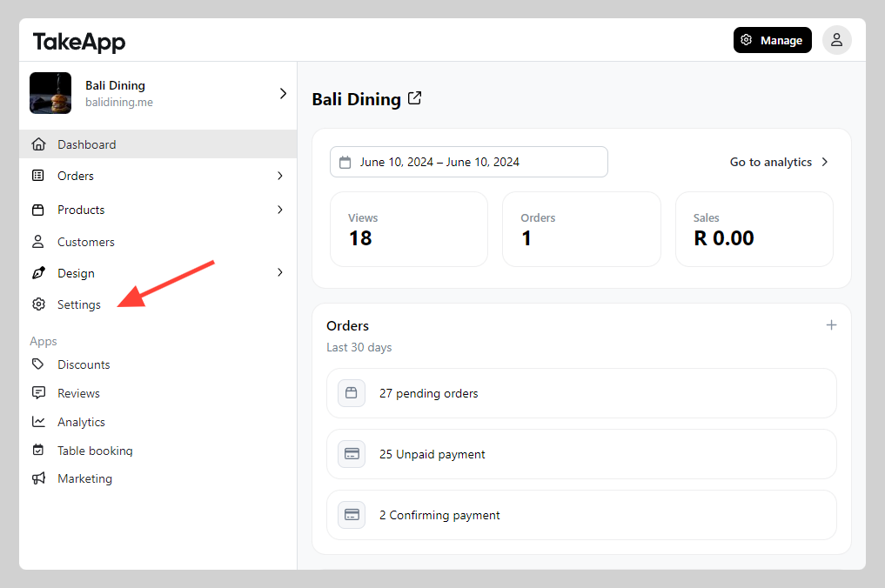Open the 27 pending orders row
The height and width of the screenshot is (588, 885).
pos(581,393)
